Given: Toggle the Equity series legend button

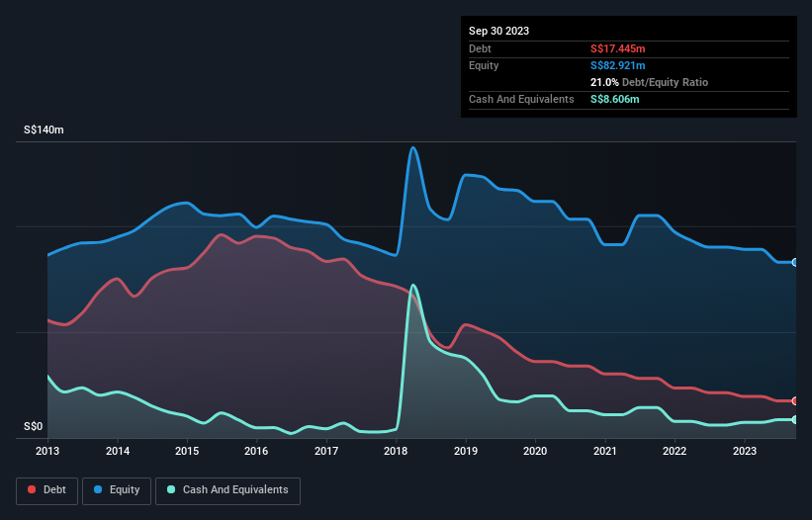Looking at the screenshot, I should (x=117, y=490).
